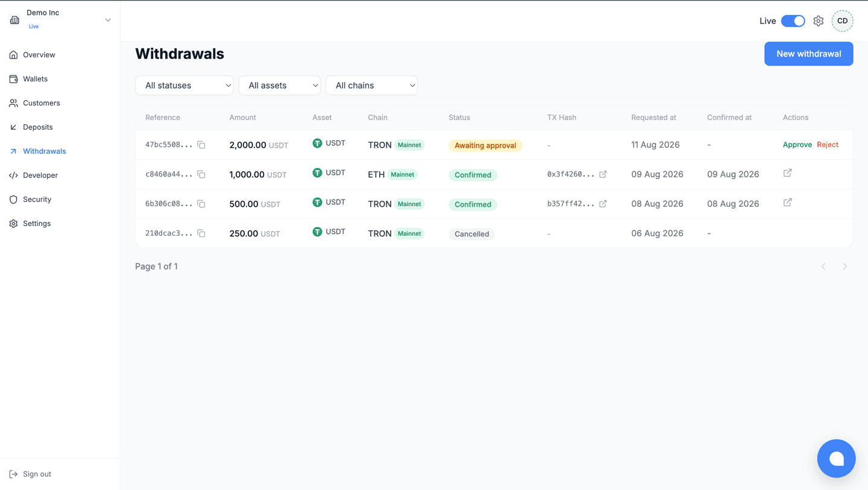Click the Deposits arrow icon
Viewport: 868px width, 490px height.
pos(13,127)
